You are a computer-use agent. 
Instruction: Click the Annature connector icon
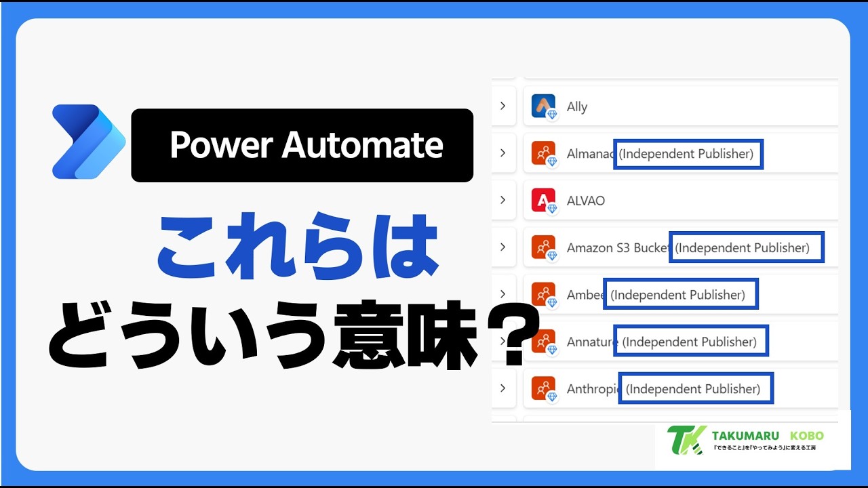click(544, 341)
